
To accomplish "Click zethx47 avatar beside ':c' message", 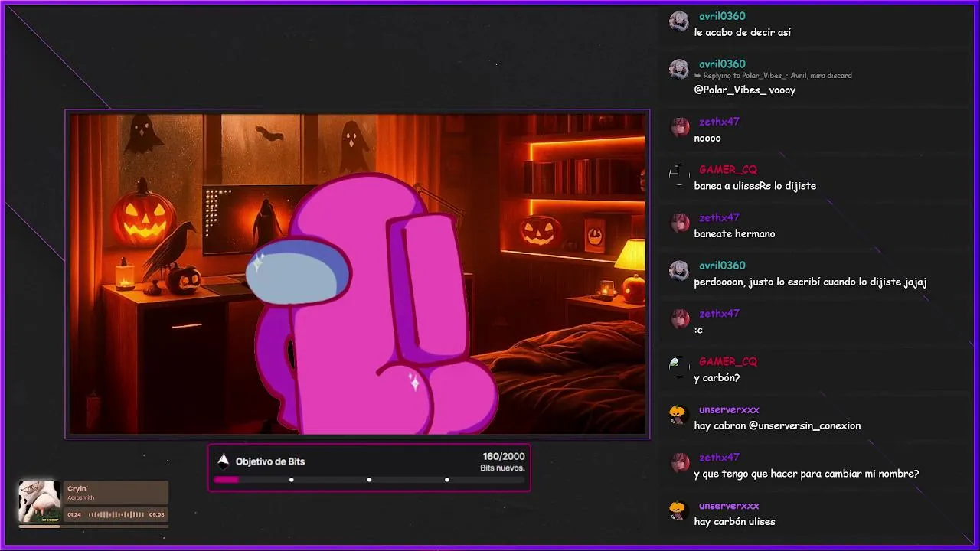I will tap(678, 319).
